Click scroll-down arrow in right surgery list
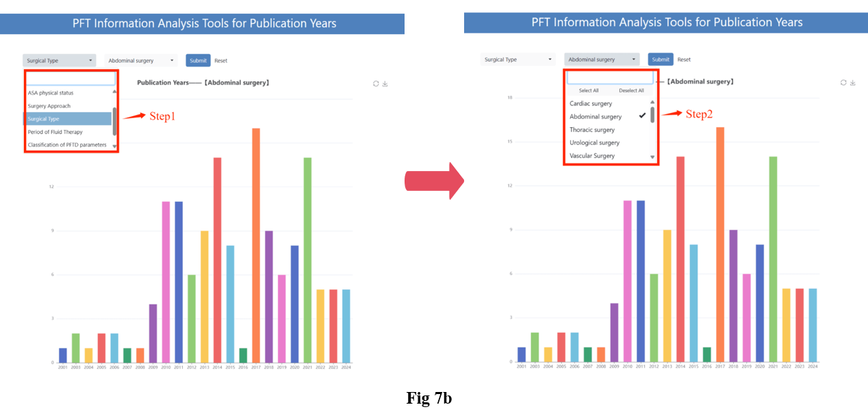Viewport: 868px width, 418px height. tap(652, 157)
